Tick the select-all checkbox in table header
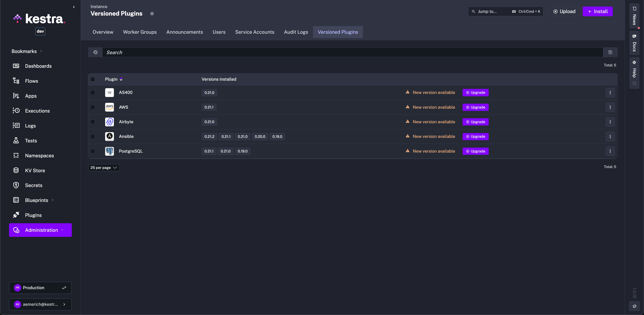 pyautogui.click(x=93, y=79)
